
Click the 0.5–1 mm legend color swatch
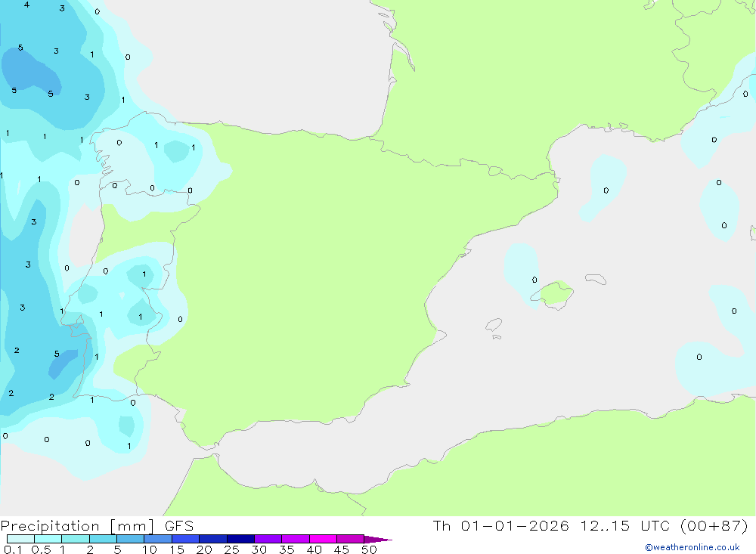tap(48, 539)
